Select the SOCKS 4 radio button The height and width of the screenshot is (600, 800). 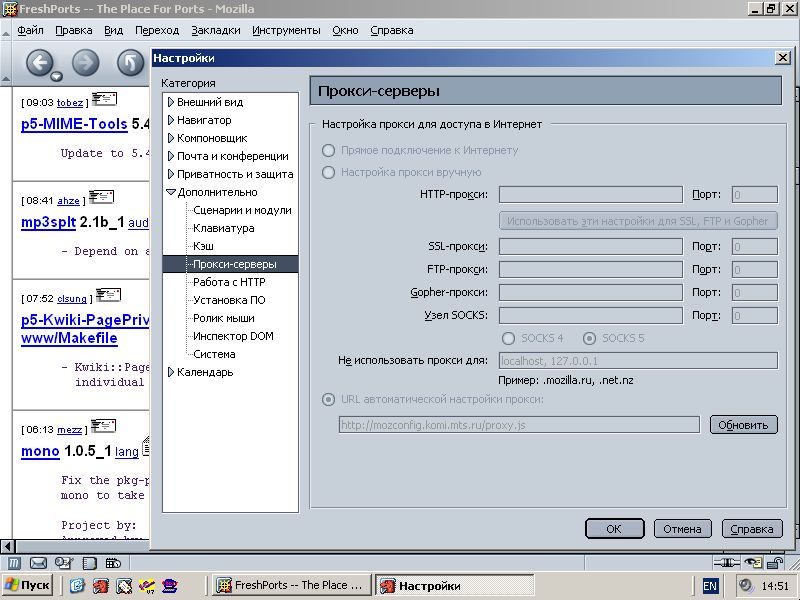tap(509, 338)
